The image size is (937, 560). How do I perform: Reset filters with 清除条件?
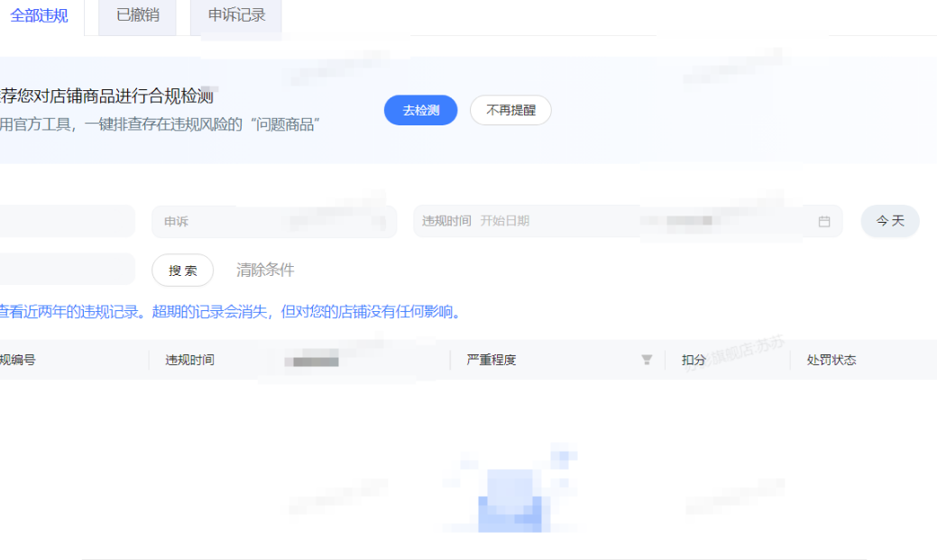(265, 270)
